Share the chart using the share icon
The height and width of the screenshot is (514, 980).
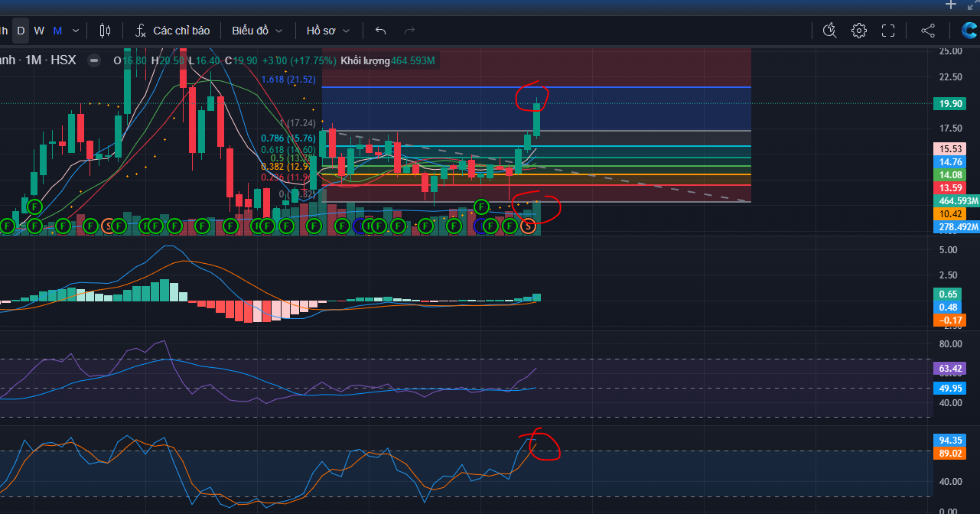pyautogui.click(x=928, y=31)
